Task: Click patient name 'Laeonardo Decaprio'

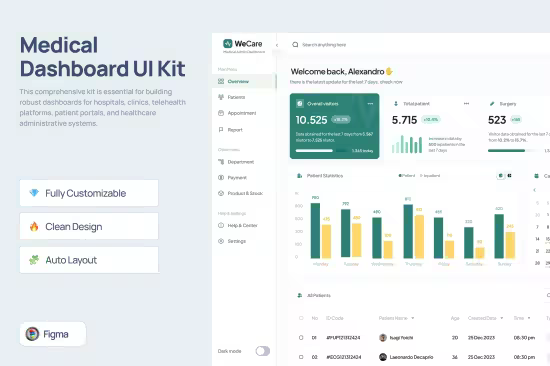Action: coord(411,357)
